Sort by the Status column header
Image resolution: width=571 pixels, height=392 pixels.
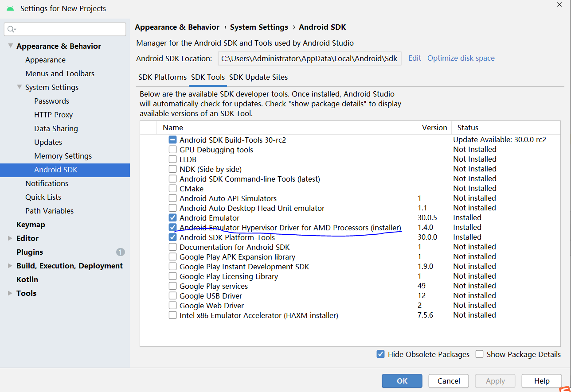507,128
